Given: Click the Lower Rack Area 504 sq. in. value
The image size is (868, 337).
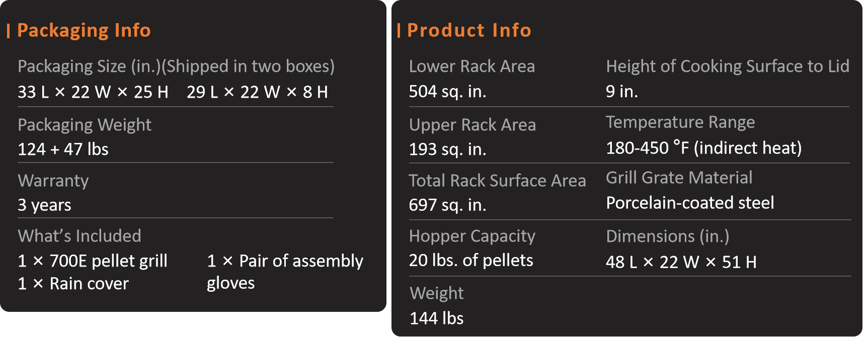Looking at the screenshot, I should tap(447, 92).
